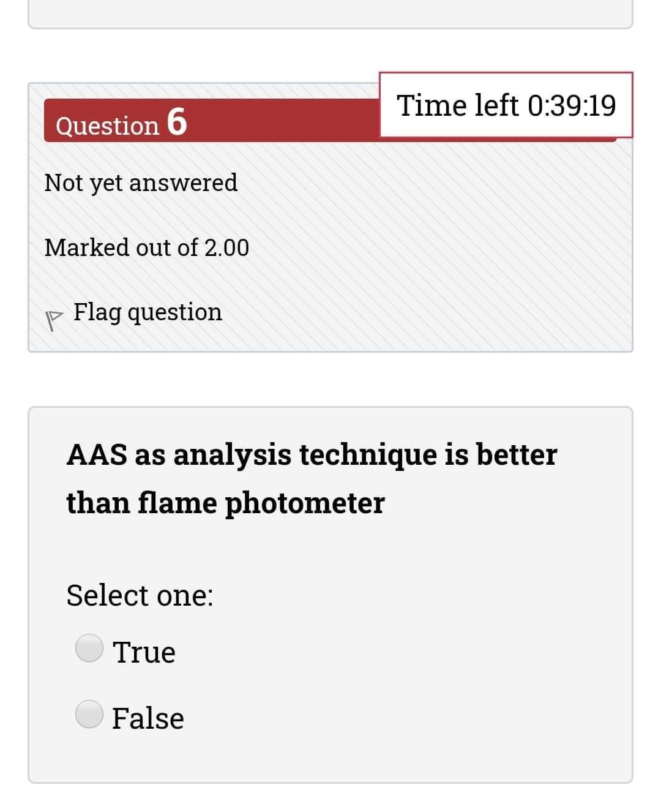Click the 0:39:19 timer value
The width and height of the screenshot is (661, 812).
point(571,105)
